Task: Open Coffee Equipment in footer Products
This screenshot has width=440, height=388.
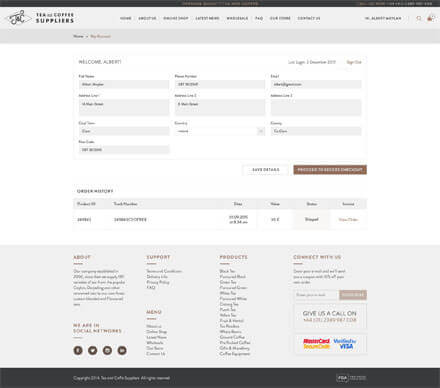Action: click(235, 354)
